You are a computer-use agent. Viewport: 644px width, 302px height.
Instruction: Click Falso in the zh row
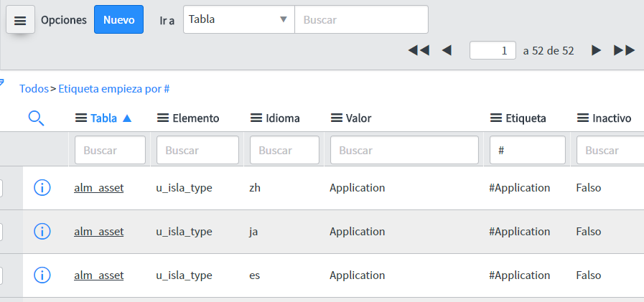tap(589, 188)
